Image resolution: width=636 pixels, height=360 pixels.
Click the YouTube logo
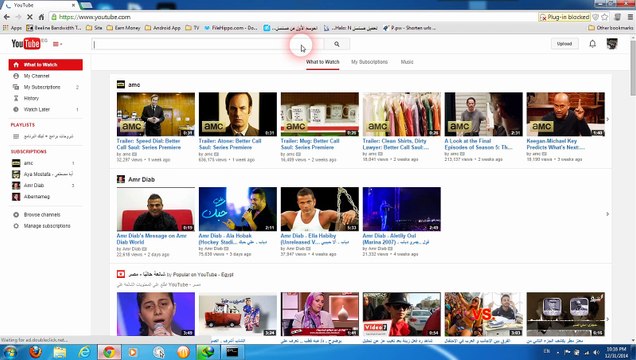(26, 43)
